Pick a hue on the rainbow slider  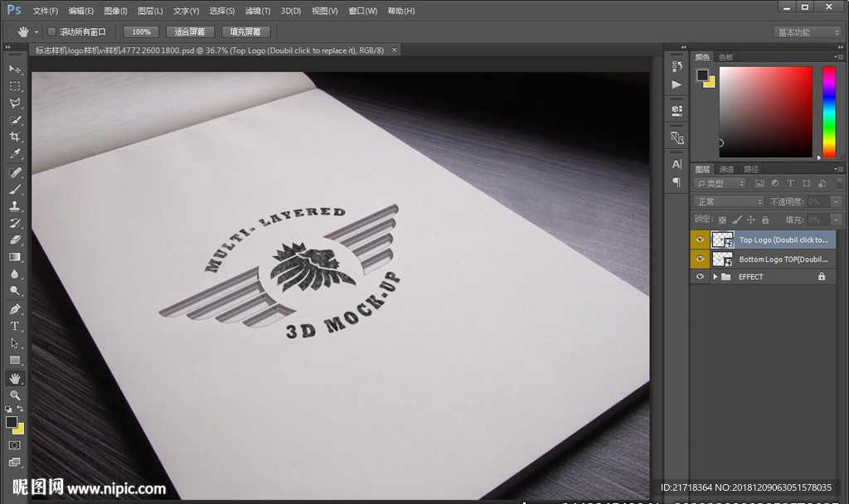pyautogui.click(x=829, y=112)
